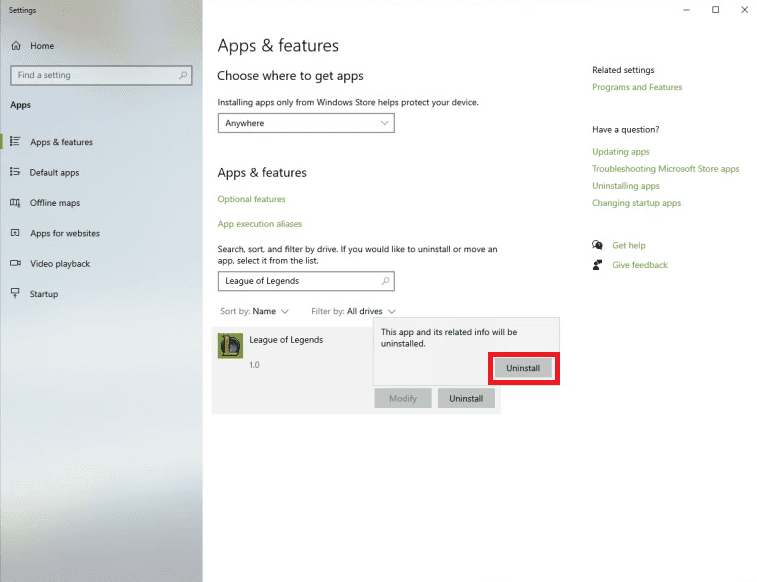Open the Filter by All drives dropdown
This screenshot has height=582, width=757.
click(353, 311)
